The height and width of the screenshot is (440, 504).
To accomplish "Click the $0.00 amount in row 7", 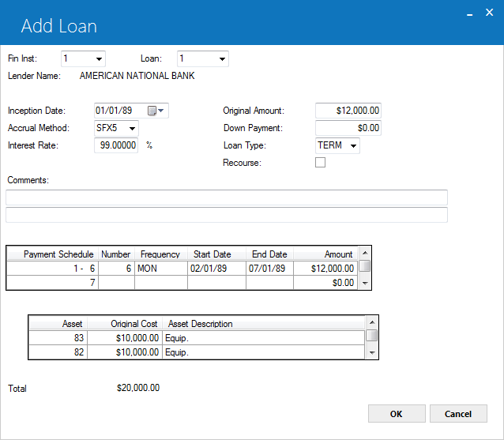I will pos(325,283).
